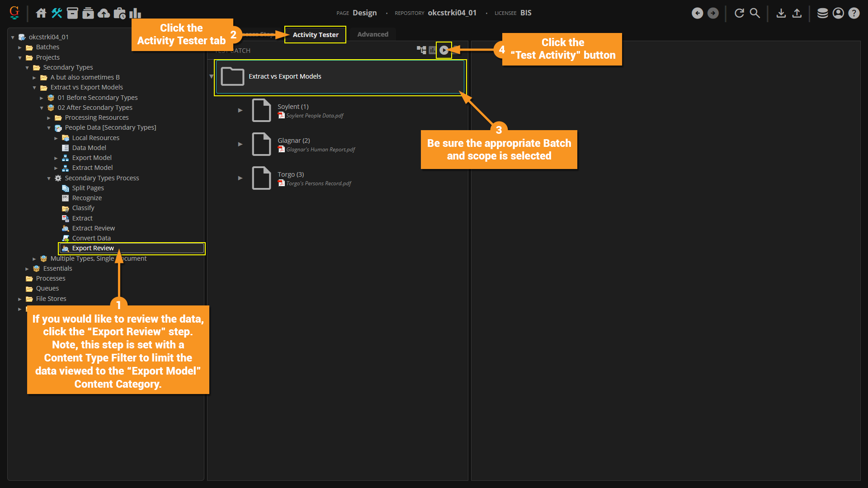The height and width of the screenshot is (488, 868).
Task: Select the Export Review step
Action: coord(93,248)
